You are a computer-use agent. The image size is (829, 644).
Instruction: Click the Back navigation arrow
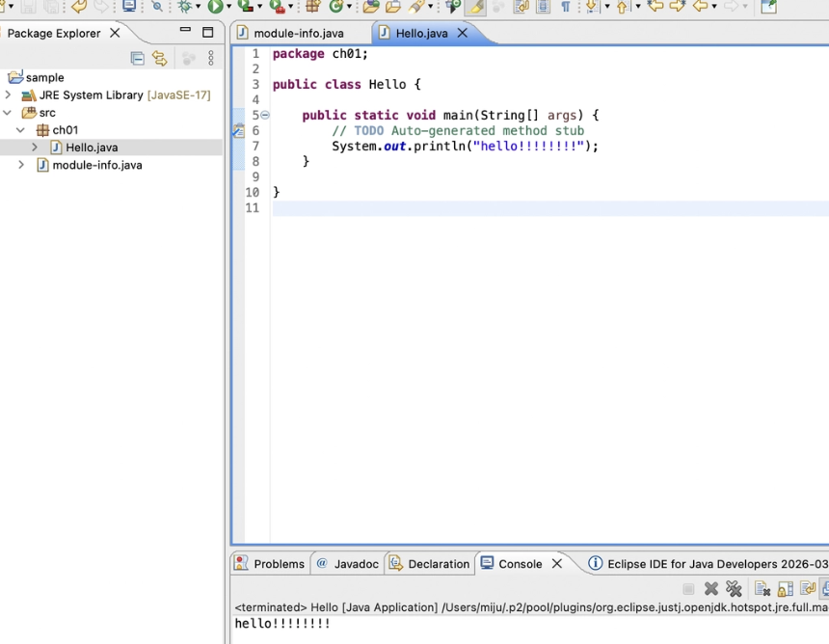tap(701, 7)
